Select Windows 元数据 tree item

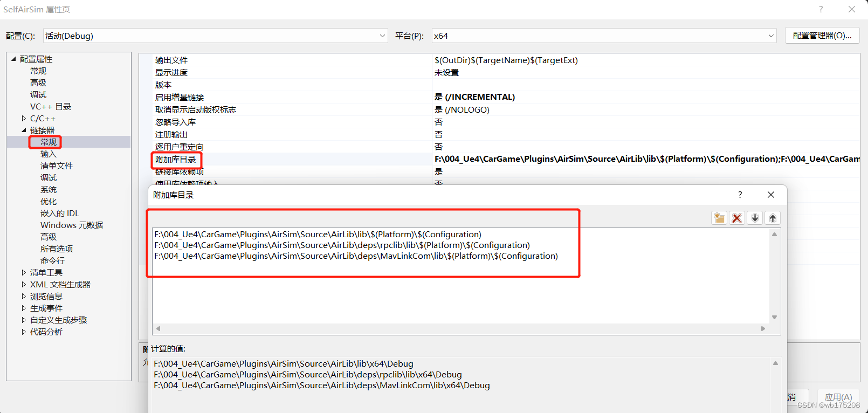[72, 225]
